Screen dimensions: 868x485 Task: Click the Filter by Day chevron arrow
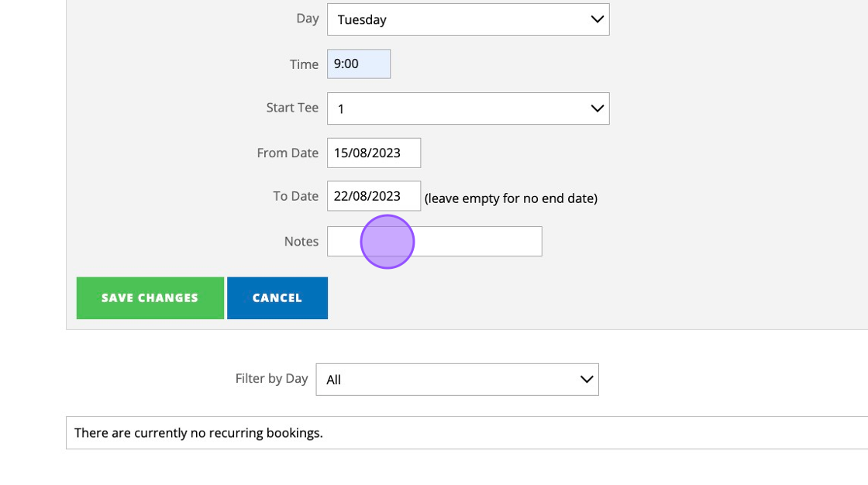click(587, 380)
